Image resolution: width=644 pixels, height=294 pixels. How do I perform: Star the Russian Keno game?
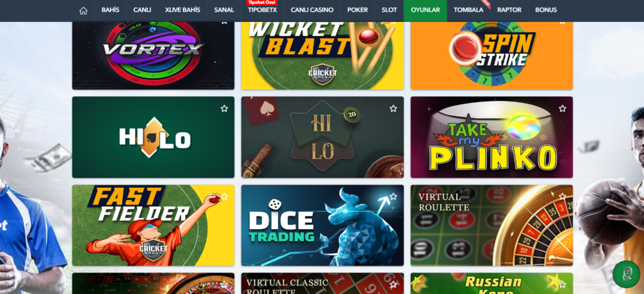coord(562,284)
